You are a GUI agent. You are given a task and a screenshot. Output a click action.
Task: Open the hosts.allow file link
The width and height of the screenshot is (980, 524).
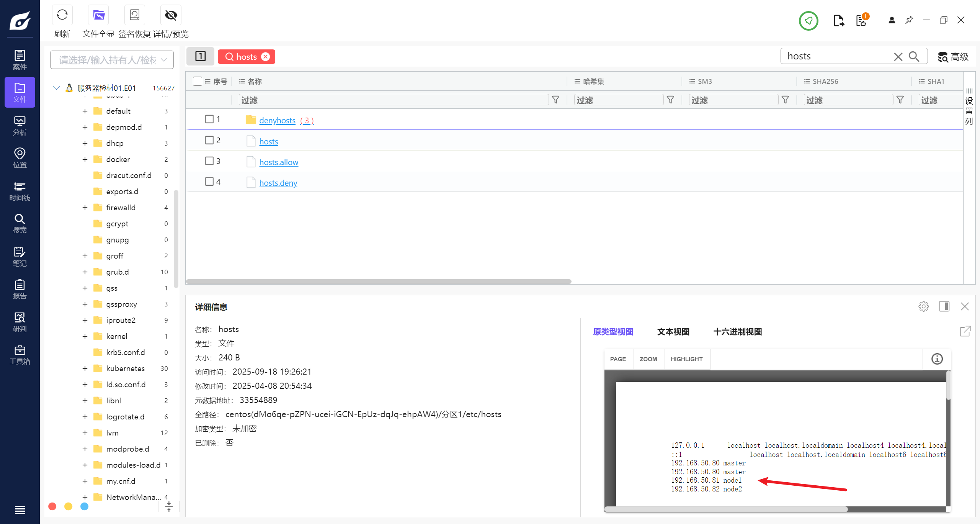pyautogui.click(x=278, y=162)
